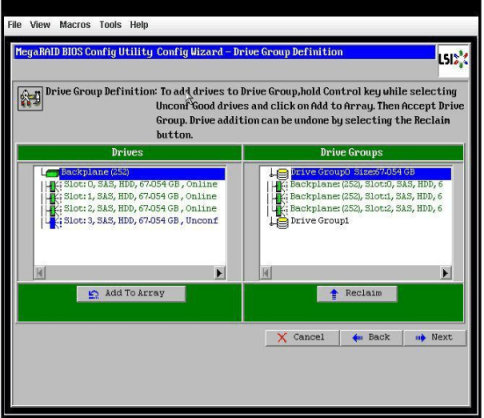Select Slot: 3 Unconf drive entry
The height and width of the screenshot is (418, 484).
click(141, 220)
